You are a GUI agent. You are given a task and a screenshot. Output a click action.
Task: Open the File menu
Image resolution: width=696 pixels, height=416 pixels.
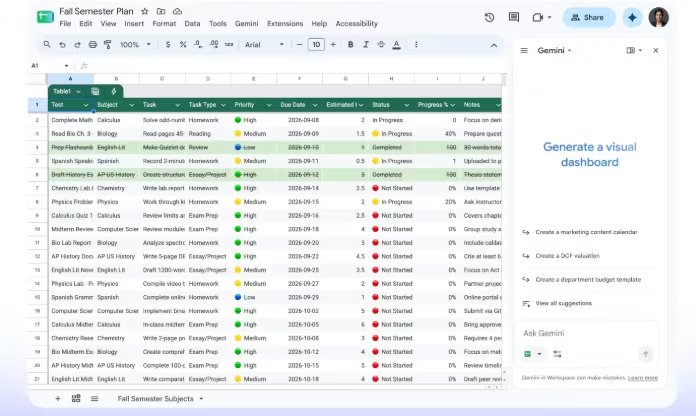point(65,24)
